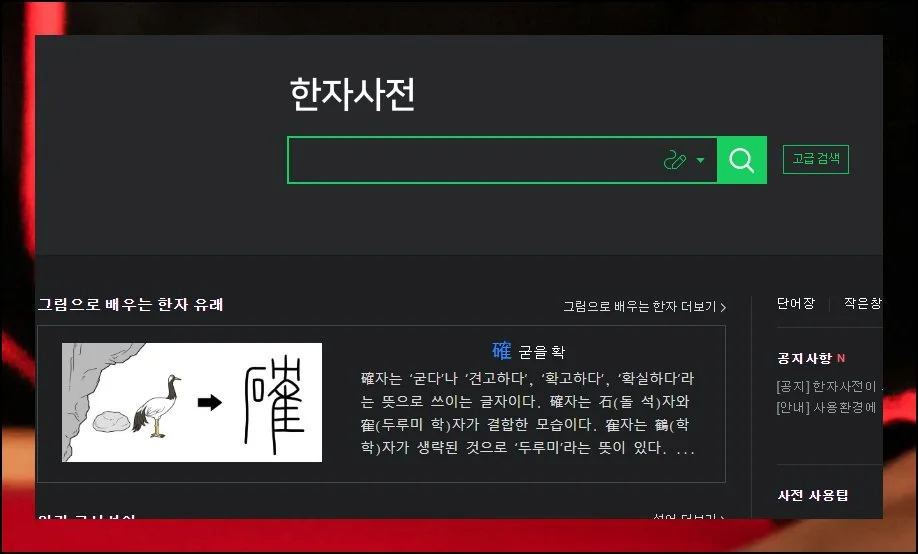Open the handwriting input pen icon

[674, 160]
